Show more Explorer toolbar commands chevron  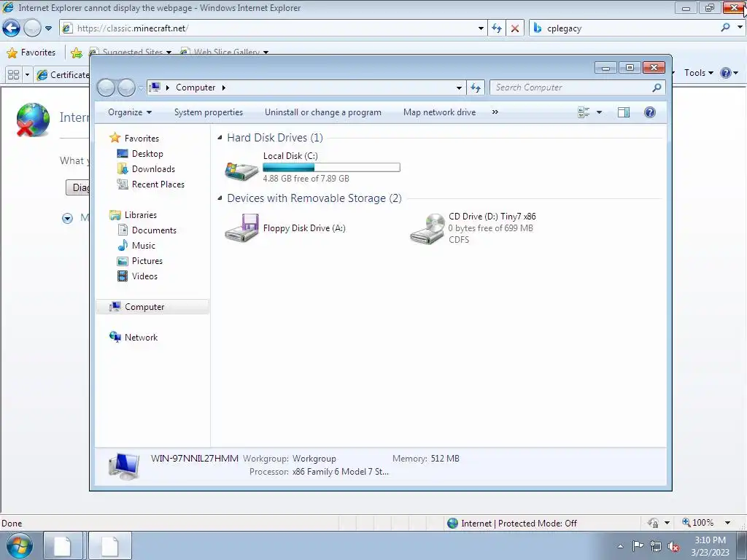495,112
